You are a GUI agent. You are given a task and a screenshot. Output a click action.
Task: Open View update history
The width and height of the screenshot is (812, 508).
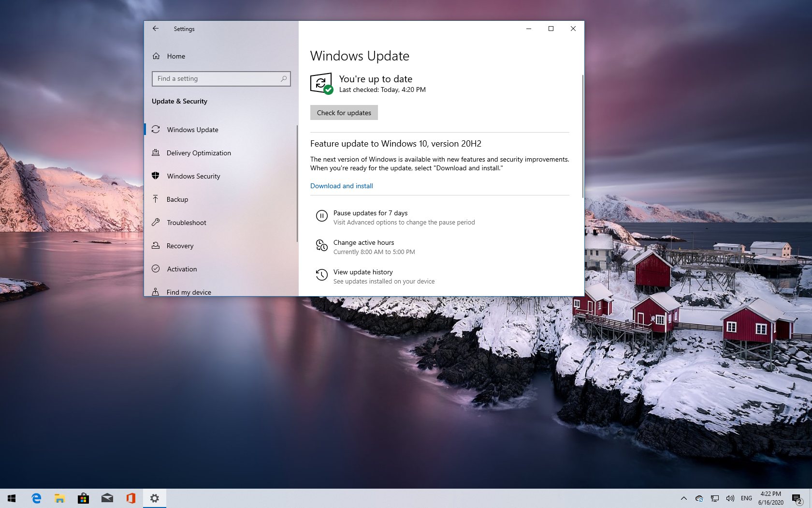(362, 272)
